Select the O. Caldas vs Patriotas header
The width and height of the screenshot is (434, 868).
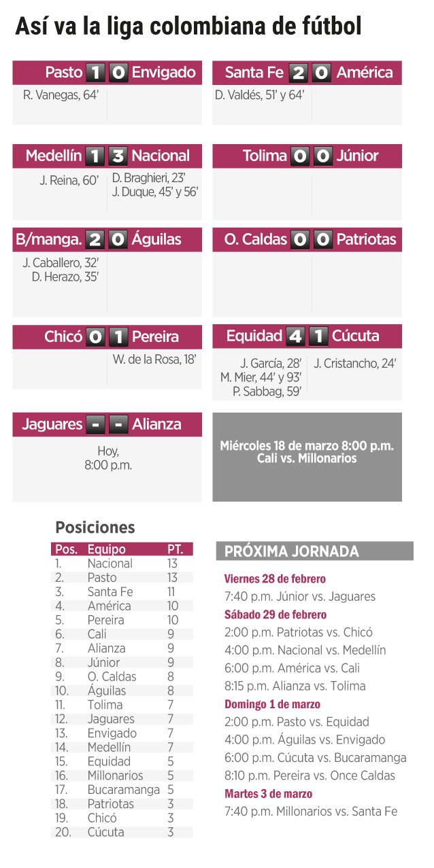point(307,239)
